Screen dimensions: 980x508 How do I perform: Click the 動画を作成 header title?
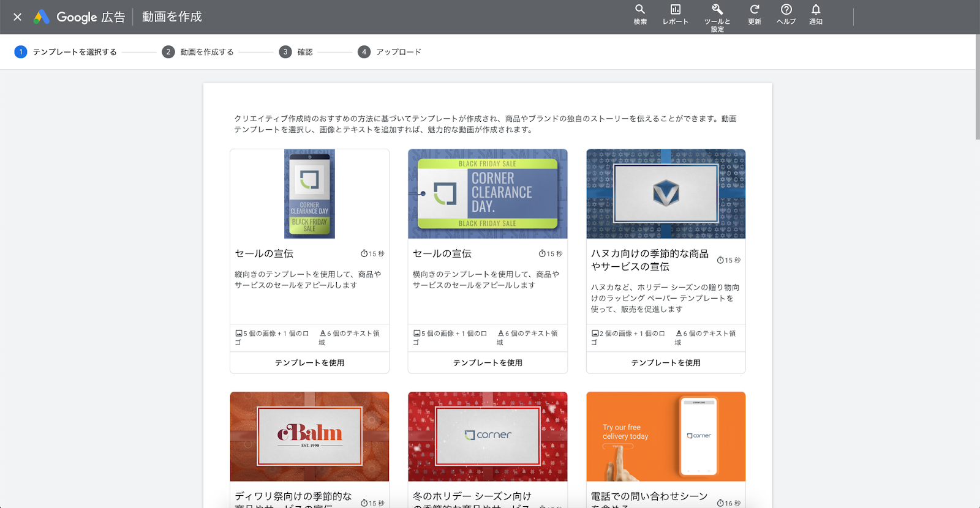(172, 17)
